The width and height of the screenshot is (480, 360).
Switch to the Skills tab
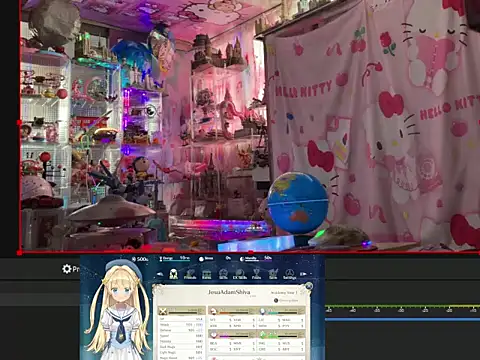click(x=223, y=274)
